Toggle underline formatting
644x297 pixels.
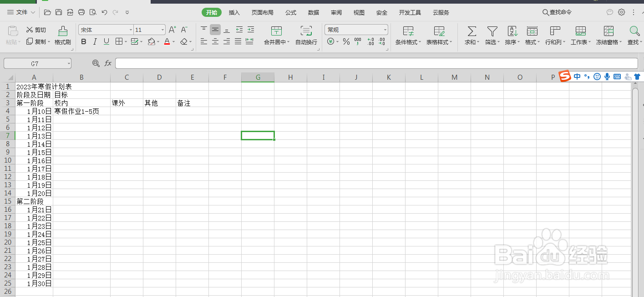pyautogui.click(x=107, y=41)
